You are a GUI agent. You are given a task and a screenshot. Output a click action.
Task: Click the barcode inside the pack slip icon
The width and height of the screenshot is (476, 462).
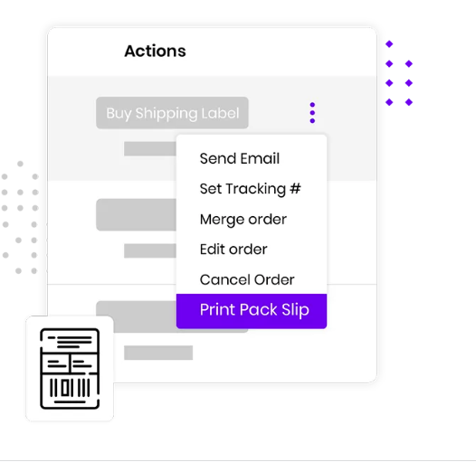pos(70,388)
